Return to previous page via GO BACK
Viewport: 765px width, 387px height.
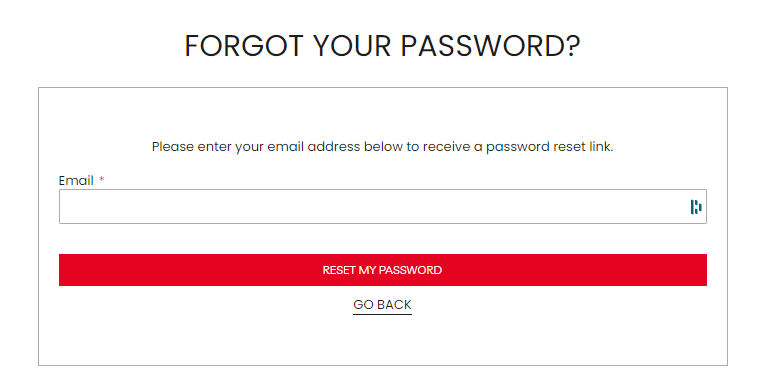pyautogui.click(x=382, y=305)
